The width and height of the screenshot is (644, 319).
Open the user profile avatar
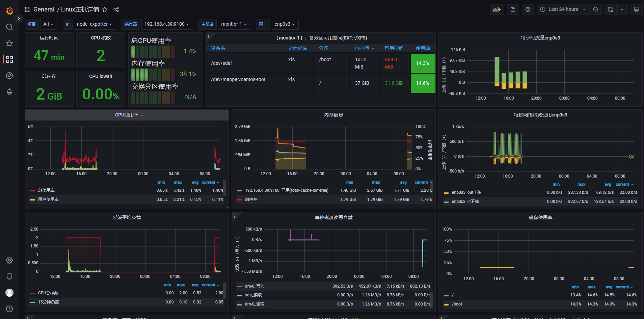pyautogui.click(x=9, y=293)
